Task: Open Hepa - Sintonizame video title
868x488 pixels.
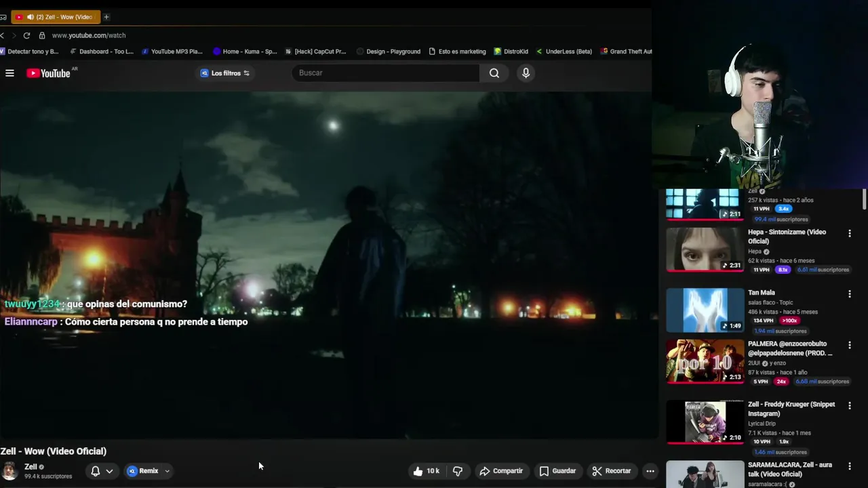Action: coord(787,237)
